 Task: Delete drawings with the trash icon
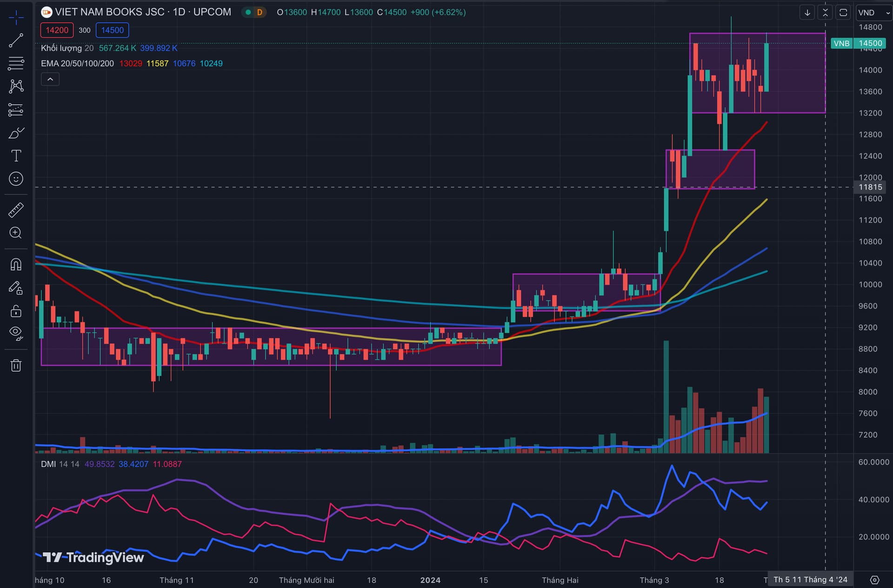coord(16,365)
